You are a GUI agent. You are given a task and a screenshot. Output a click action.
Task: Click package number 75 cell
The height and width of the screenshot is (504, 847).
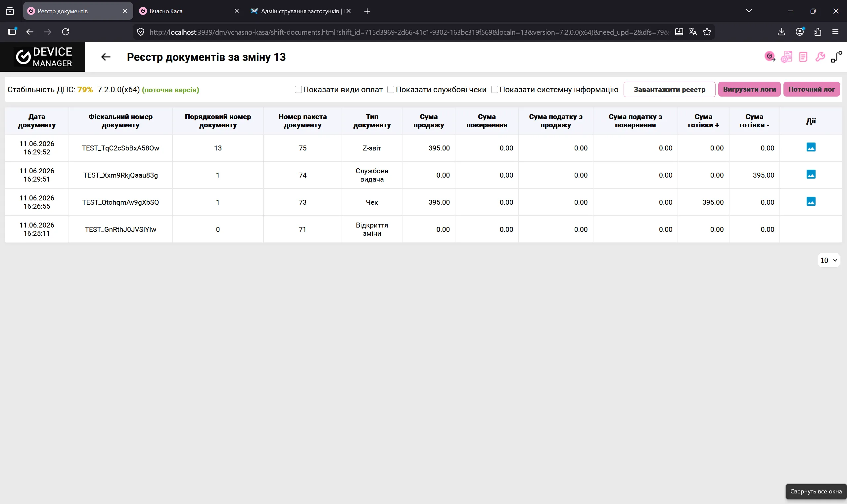[303, 148]
